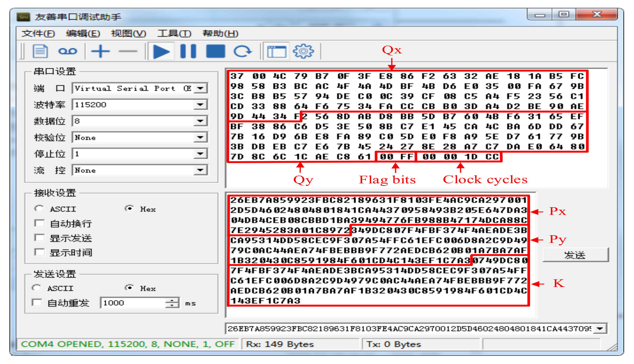Open the 文件(F) menu
The height and width of the screenshot is (364, 634).
(x=38, y=34)
